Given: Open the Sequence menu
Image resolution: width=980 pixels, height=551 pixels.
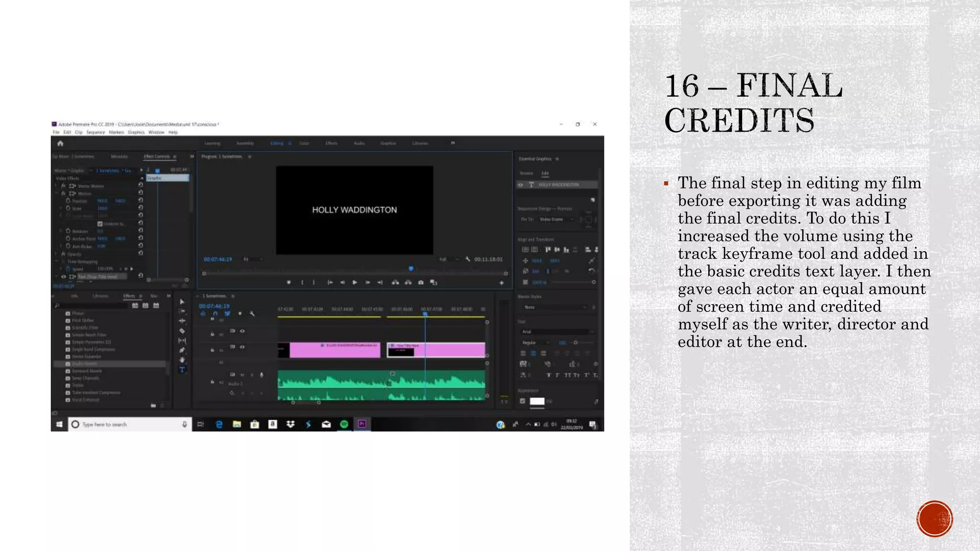Looking at the screenshot, I should 96,132.
